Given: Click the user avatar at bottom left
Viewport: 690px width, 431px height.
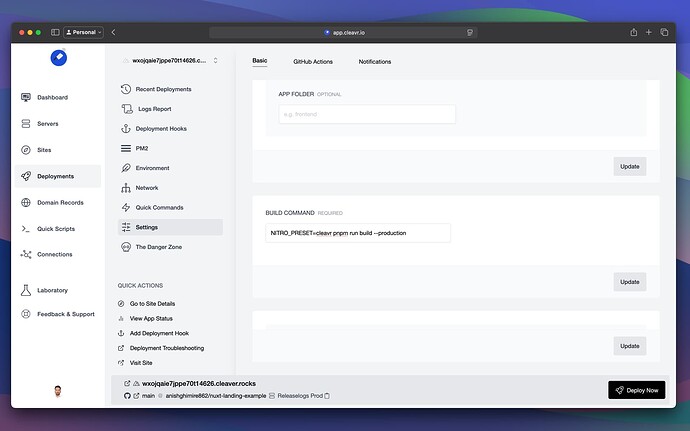Looking at the screenshot, I should (x=58, y=391).
